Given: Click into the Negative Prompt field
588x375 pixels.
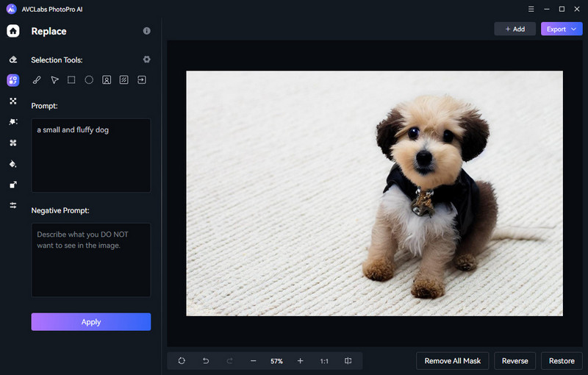Looking at the screenshot, I should 91,260.
